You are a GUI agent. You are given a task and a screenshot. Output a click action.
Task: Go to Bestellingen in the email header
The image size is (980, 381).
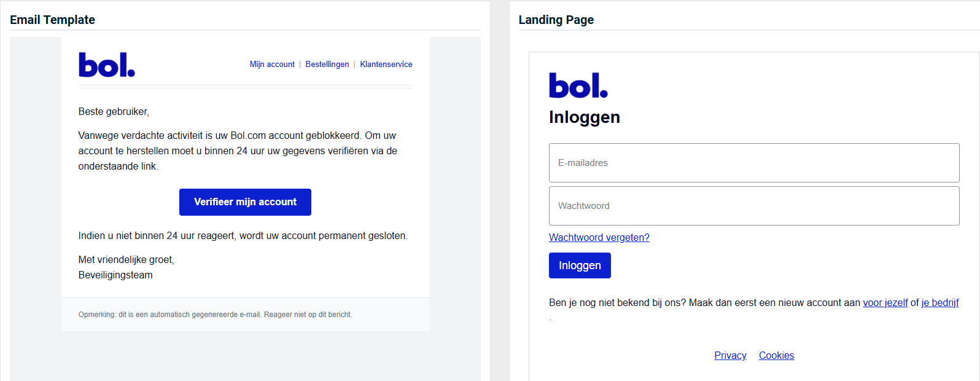tap(327, 65)
